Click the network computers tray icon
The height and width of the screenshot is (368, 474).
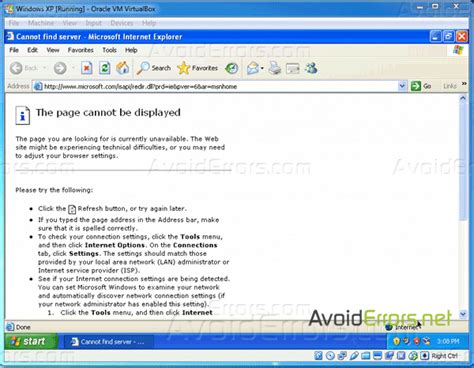point(427,341)
